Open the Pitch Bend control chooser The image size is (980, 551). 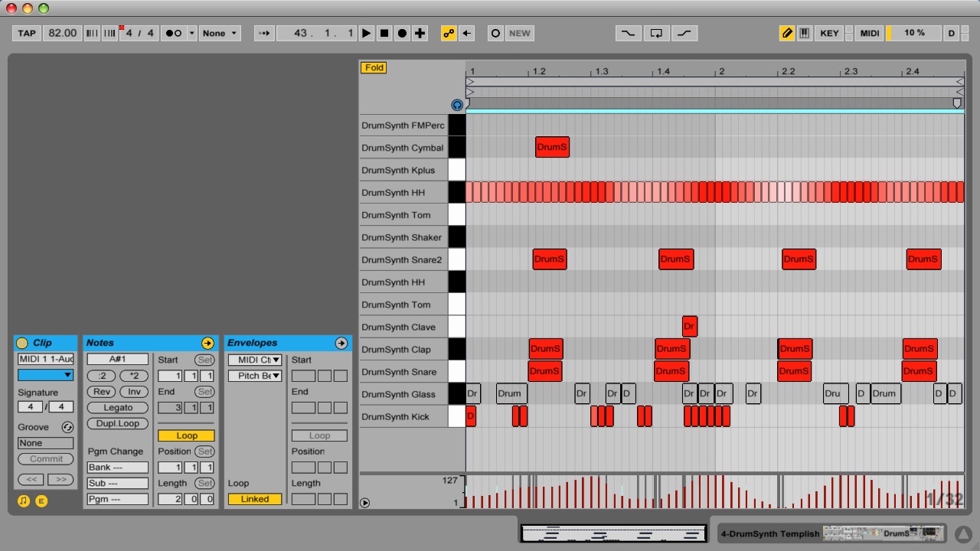click(x=255, y=376)
